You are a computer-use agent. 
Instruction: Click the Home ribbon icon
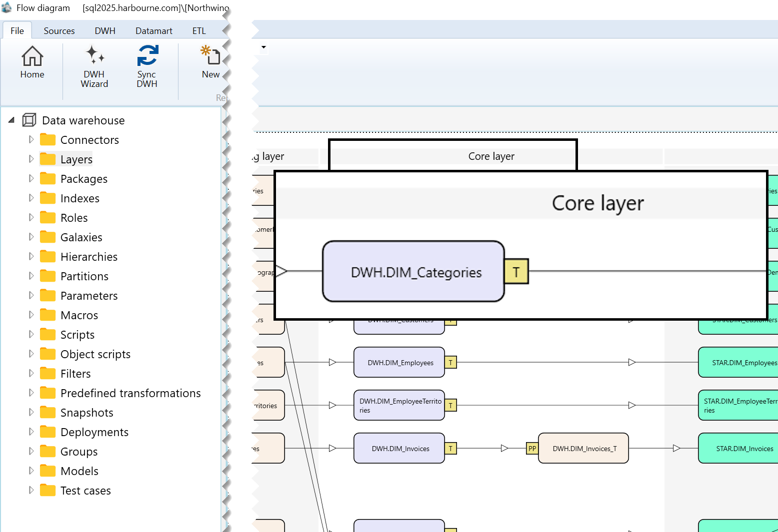click(32, 62)
